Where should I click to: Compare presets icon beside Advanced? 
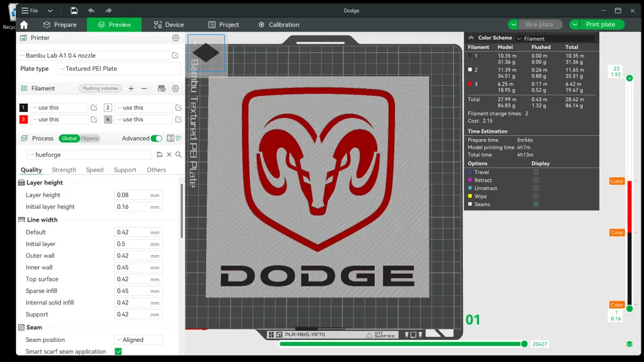(x=178, y=138)
